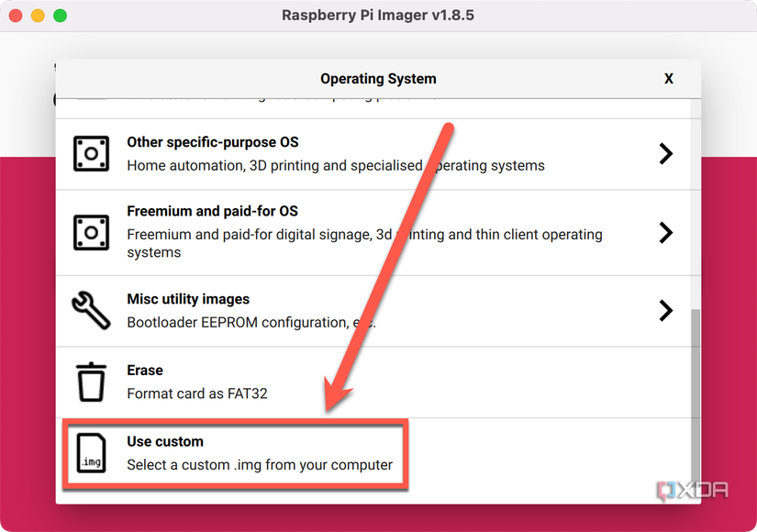Click the right-facing chevron on Misc utility images
This screenshot has height=532, width=757.
665,310
